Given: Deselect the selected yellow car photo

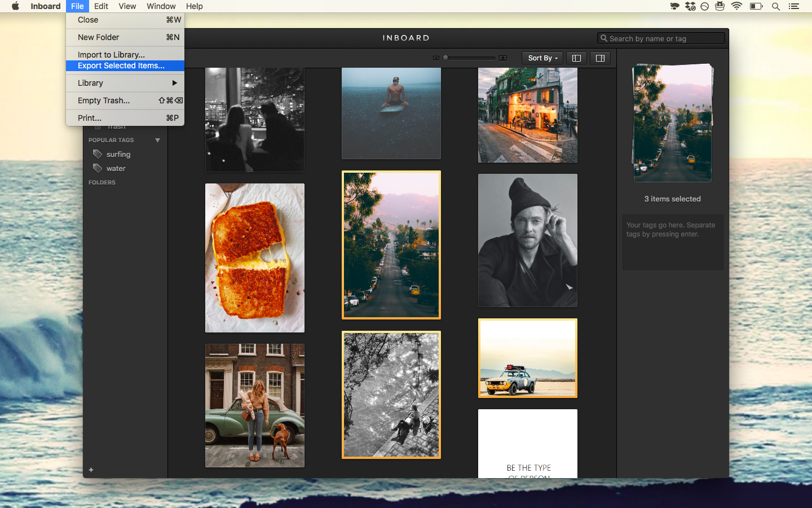Looking at the screenshot, I should [527, 358].
